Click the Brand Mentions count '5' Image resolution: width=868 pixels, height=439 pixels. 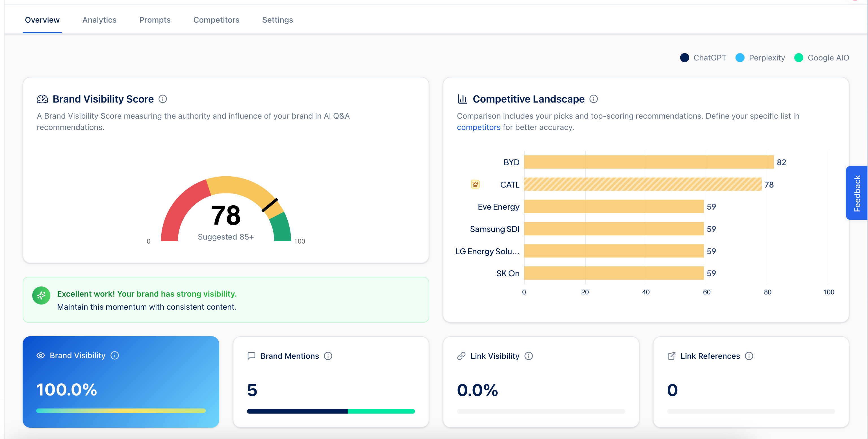252,390
